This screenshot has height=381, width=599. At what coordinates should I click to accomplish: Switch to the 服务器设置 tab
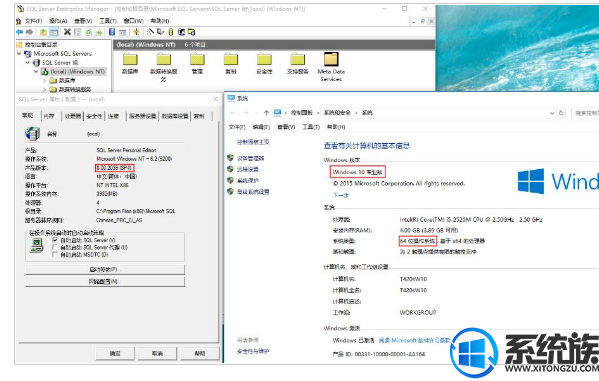pos(142,116)
